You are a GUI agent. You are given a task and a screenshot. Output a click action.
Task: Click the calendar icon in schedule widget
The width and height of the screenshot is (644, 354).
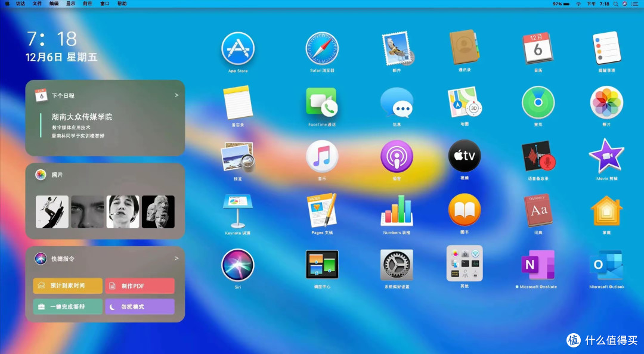[x=41, y=95]
